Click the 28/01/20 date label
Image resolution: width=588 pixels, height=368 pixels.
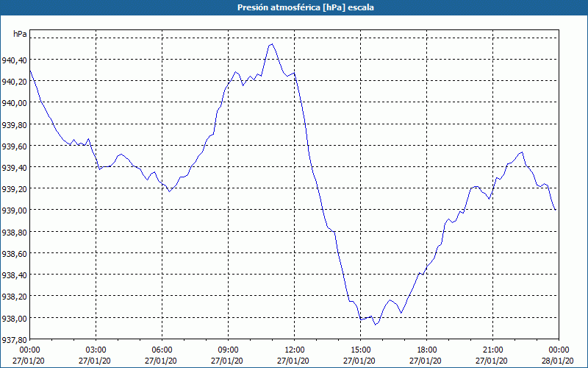[x=558, y=361]
